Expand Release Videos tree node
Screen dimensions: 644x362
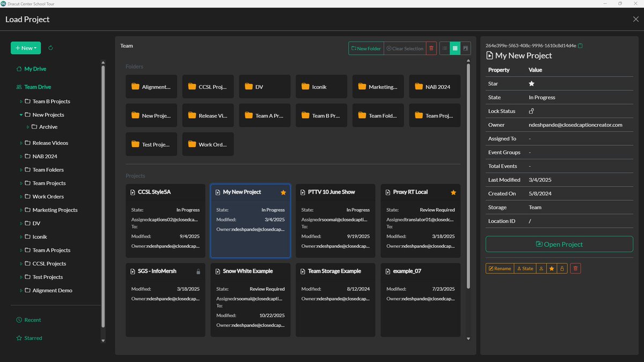tap(21, 143)
